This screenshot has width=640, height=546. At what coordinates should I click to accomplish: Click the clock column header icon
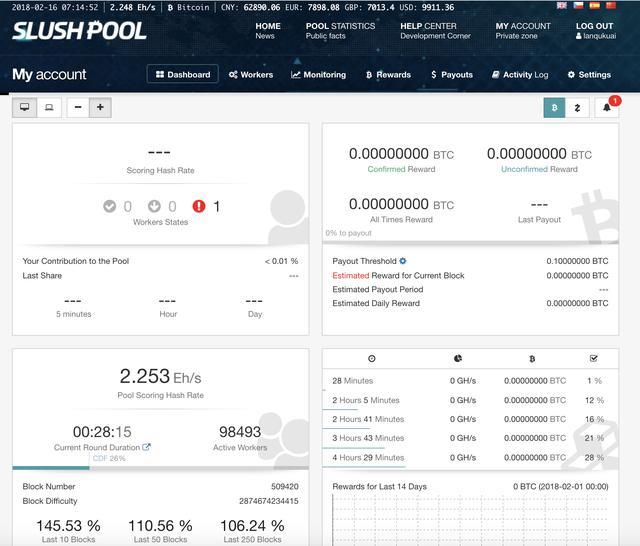[x=372, y=358]
